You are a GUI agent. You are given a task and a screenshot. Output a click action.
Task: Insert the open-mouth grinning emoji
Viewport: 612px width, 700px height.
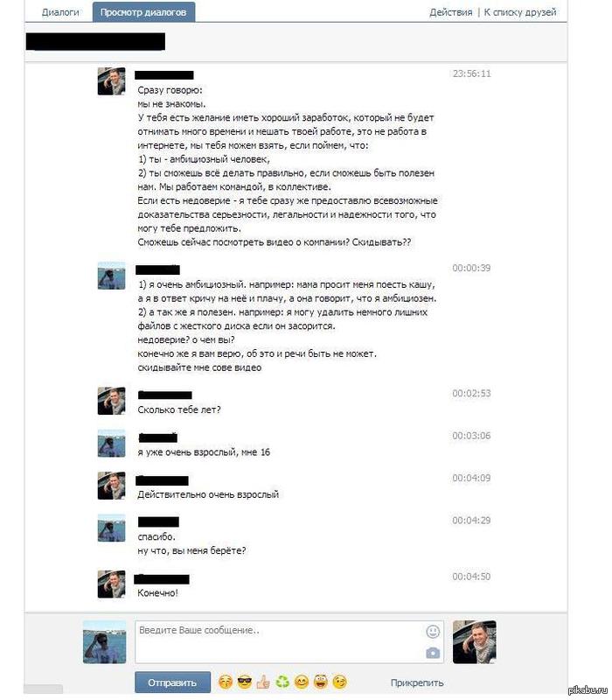(x=321, y=682)
